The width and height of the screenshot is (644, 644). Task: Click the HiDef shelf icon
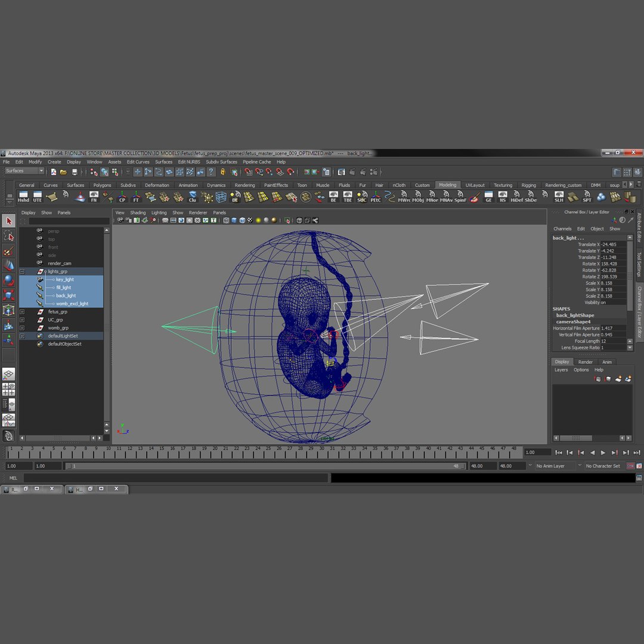[x=516, y=197]
